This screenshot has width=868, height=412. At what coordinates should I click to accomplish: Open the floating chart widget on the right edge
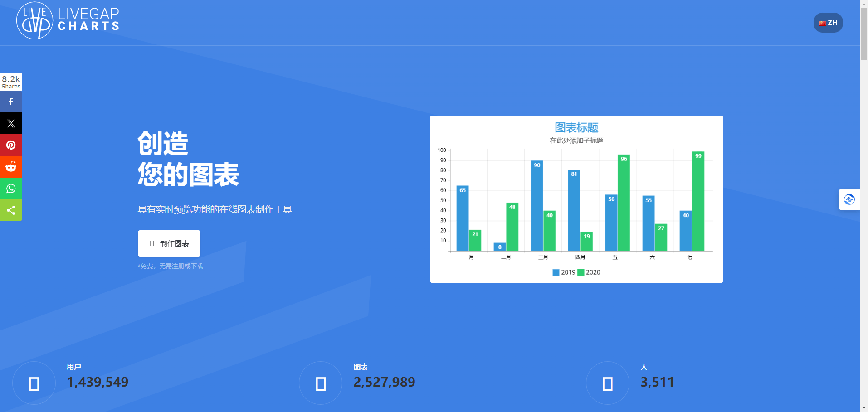point(849,199)
